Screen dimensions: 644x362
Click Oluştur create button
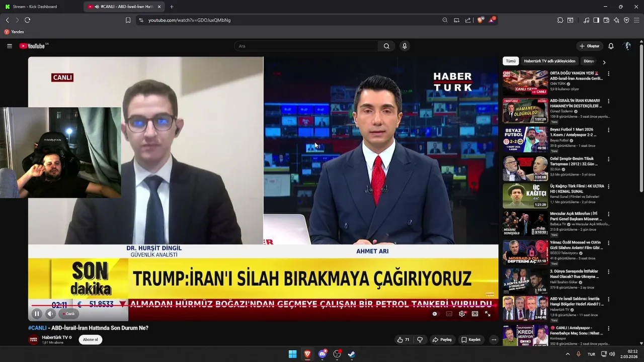tap(590, 46)
